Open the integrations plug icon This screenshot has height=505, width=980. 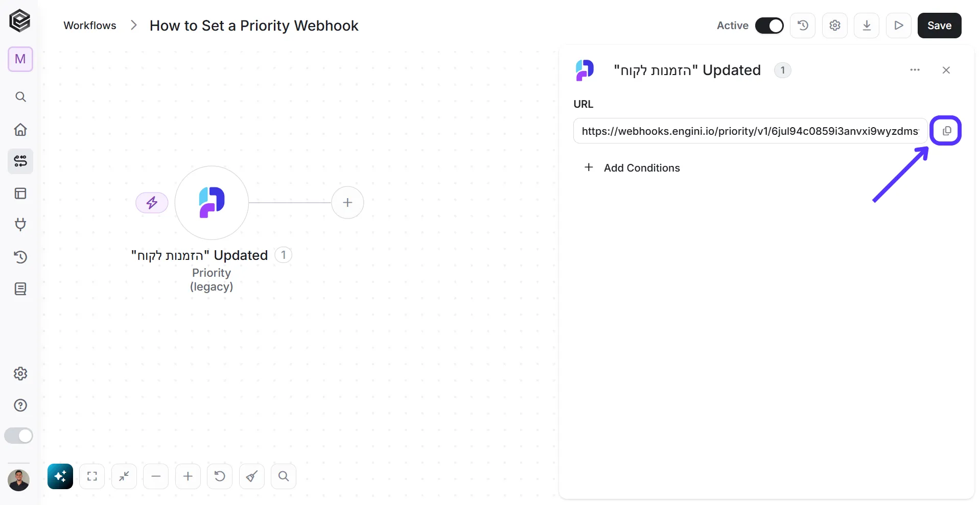tap(20, 225)
